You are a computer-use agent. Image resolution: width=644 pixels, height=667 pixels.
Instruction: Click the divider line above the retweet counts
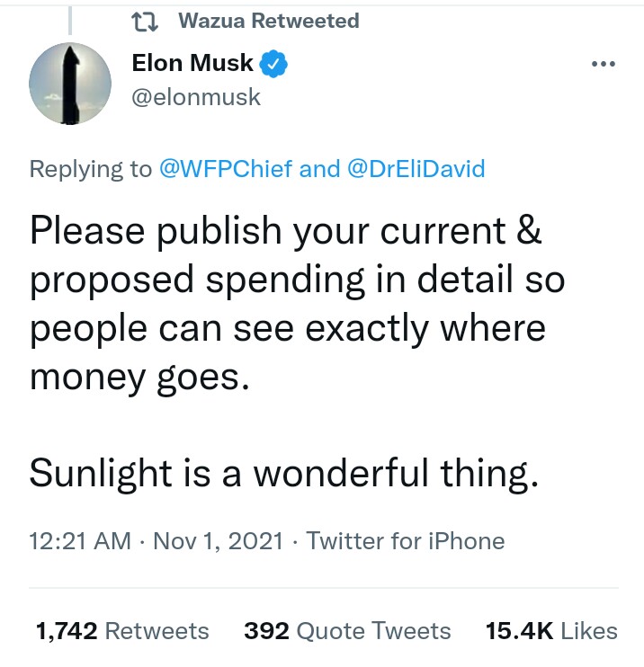point(322,588)
